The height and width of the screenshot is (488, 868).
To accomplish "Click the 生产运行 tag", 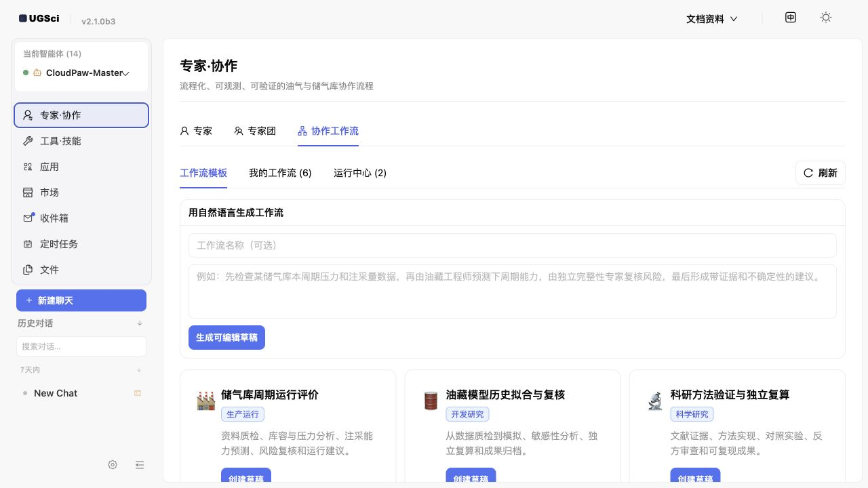I will [243, 414].
